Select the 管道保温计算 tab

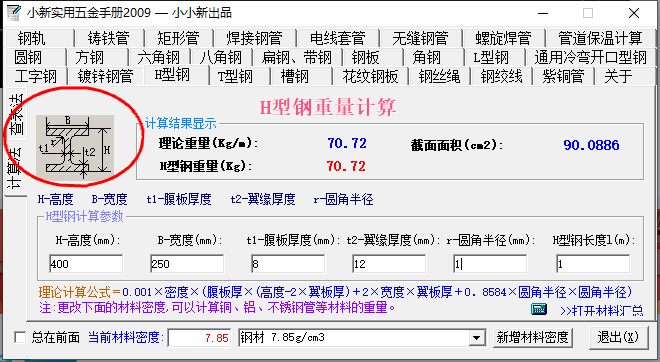coord(601,38)
